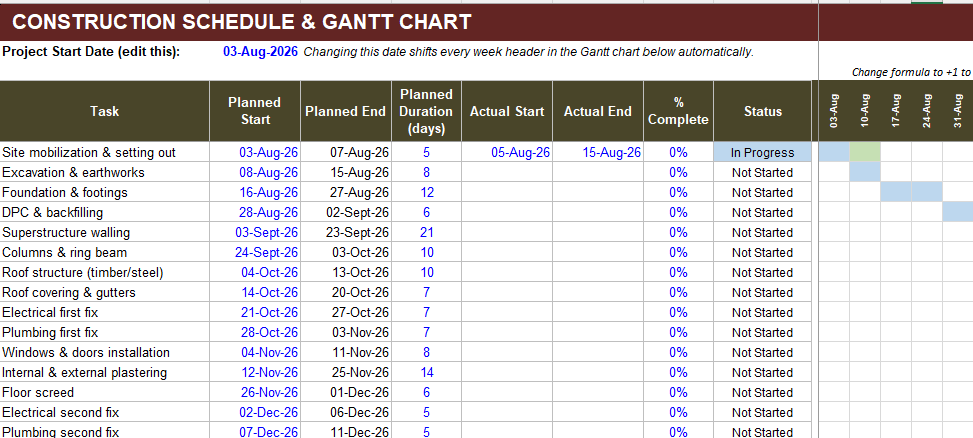This screenshot has width=973, height=438.
Task: Click planned start 14-Oct-26 for Roof covering
Action: click(x=255, y=292)
